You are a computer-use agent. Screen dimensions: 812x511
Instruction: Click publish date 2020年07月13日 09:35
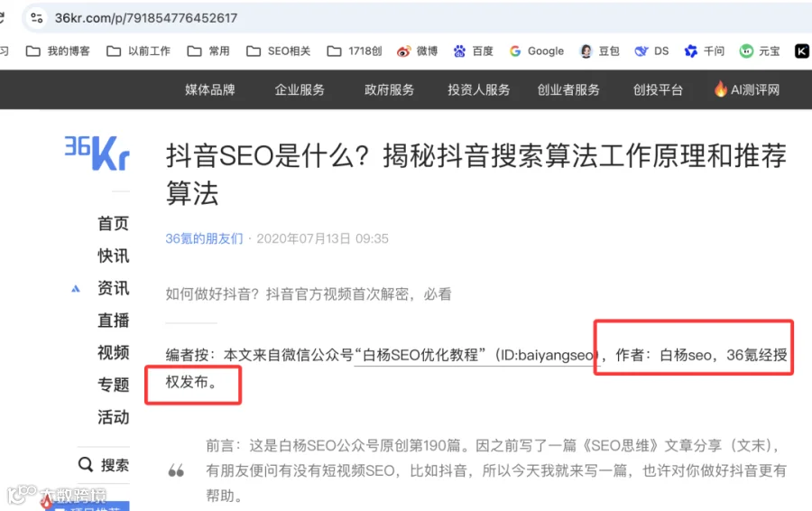[323, 238]
